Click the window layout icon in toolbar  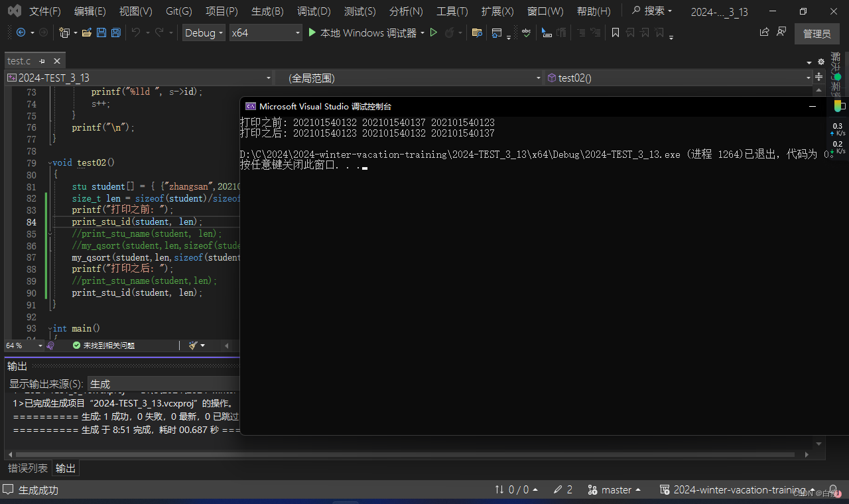click(497, 32)
